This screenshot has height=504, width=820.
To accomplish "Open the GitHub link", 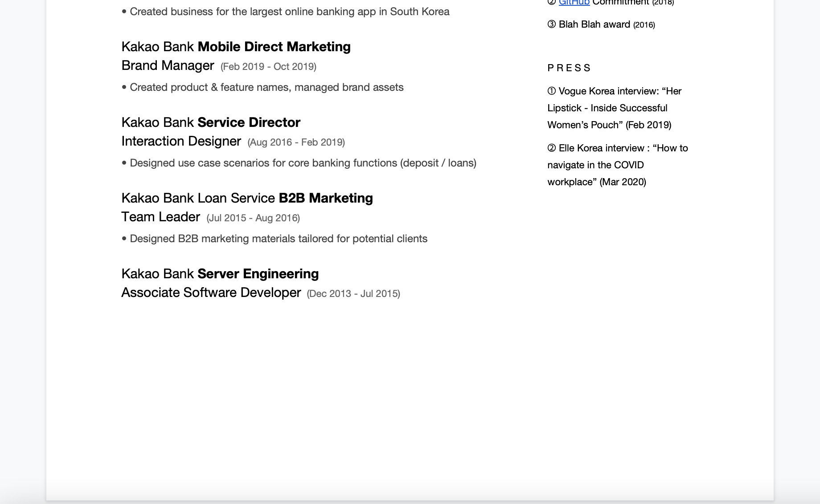I will click(574, 2).
